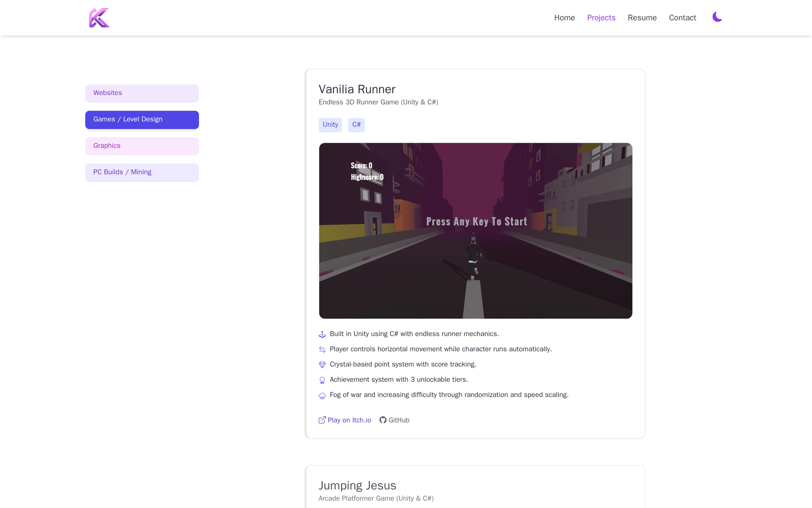The image size is (812, 508).
Task: Click the Unity tag
Action: coord(330,125)
